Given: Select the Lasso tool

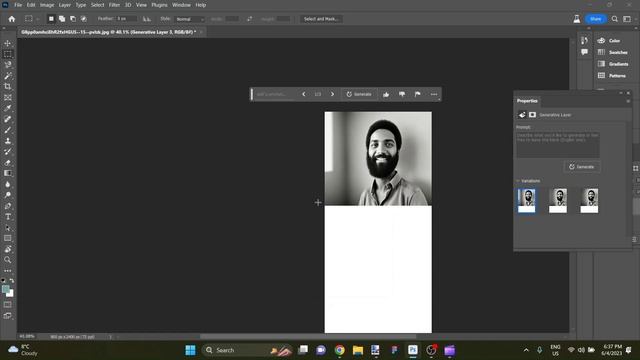Looking at the screenshot, I should tap(8, 65).
